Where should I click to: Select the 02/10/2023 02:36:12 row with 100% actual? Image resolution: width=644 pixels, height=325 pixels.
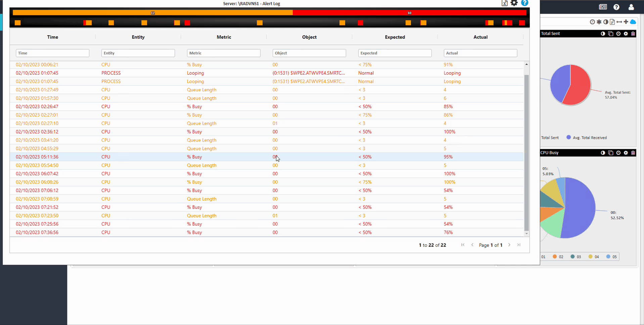click(267, 132)
